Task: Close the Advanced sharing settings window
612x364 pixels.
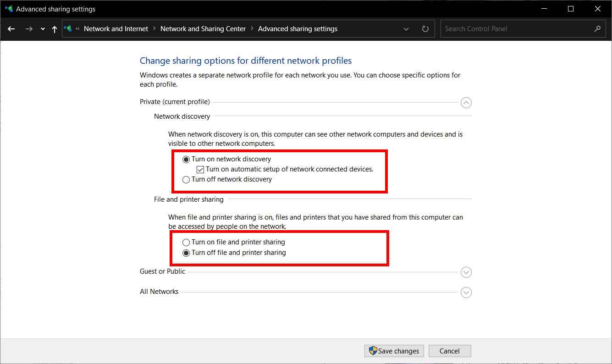Action: (x=598, y=9)
